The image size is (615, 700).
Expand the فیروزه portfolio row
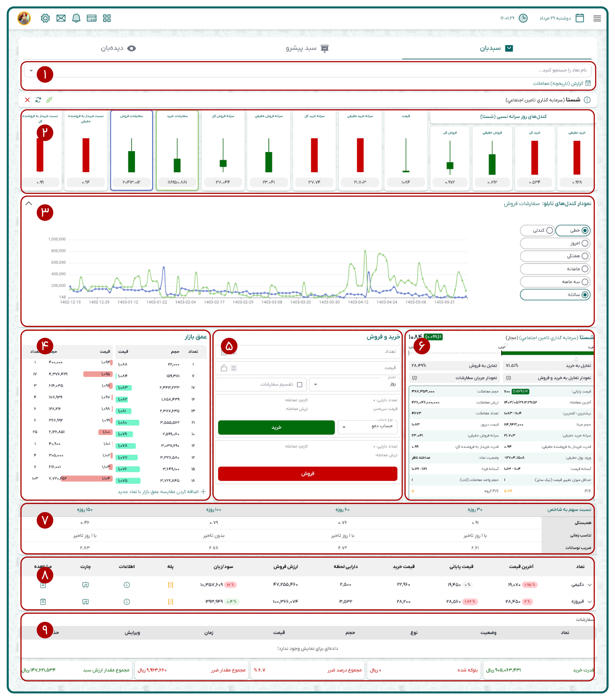(590, 601)
